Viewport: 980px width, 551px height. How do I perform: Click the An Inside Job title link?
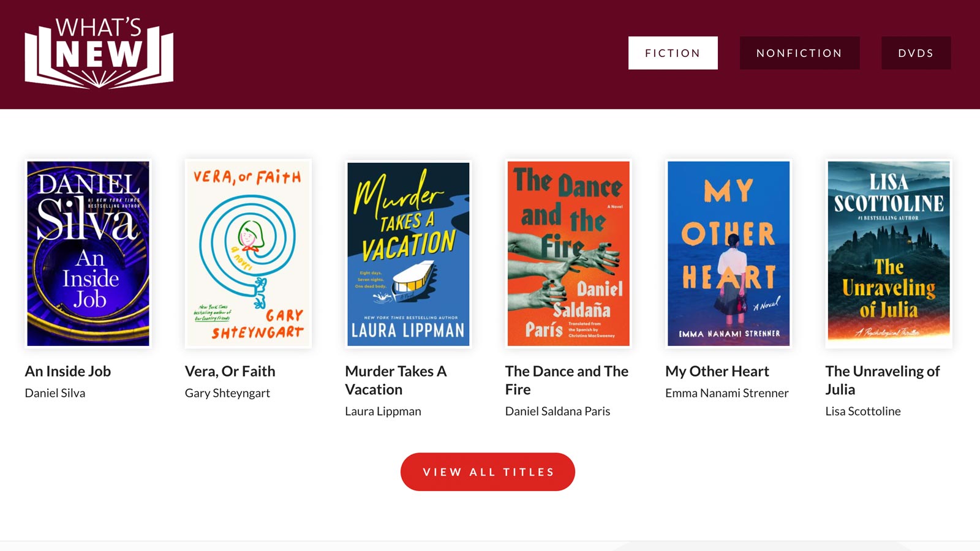pos(68,371)
